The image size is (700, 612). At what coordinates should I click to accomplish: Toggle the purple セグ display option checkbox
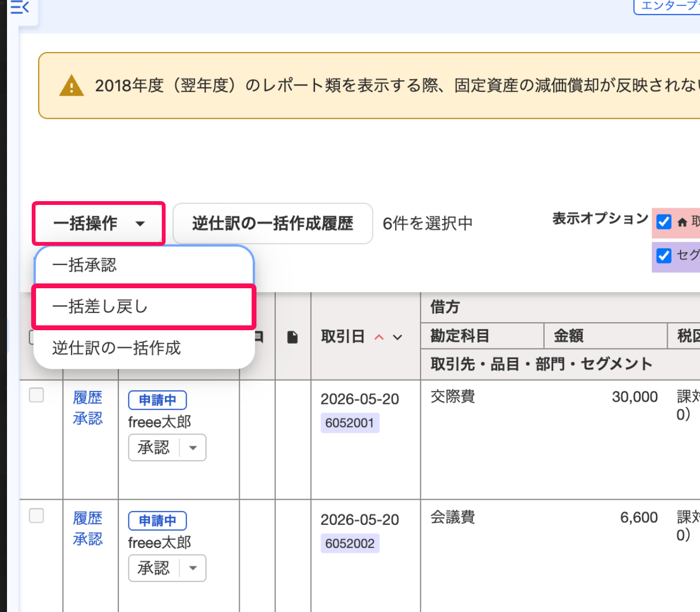664,255
